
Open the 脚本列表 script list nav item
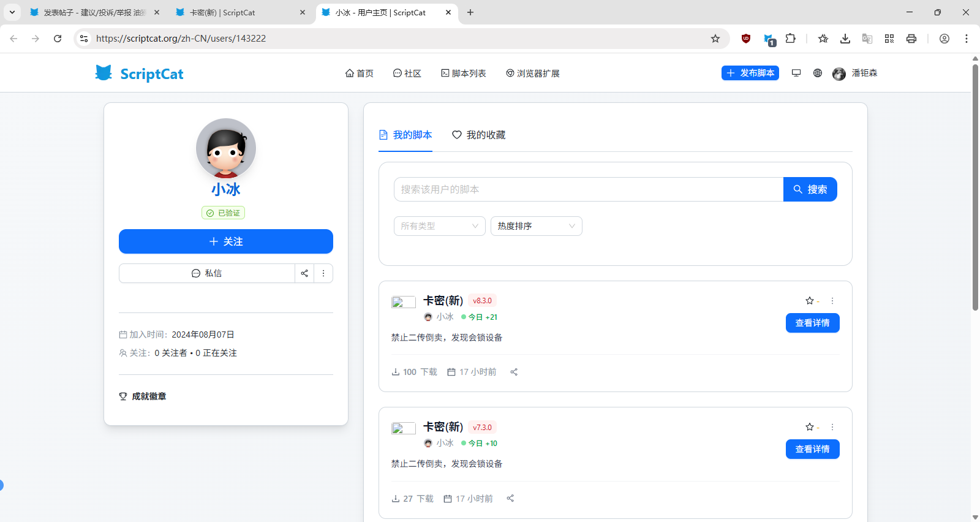click(464, 74)
